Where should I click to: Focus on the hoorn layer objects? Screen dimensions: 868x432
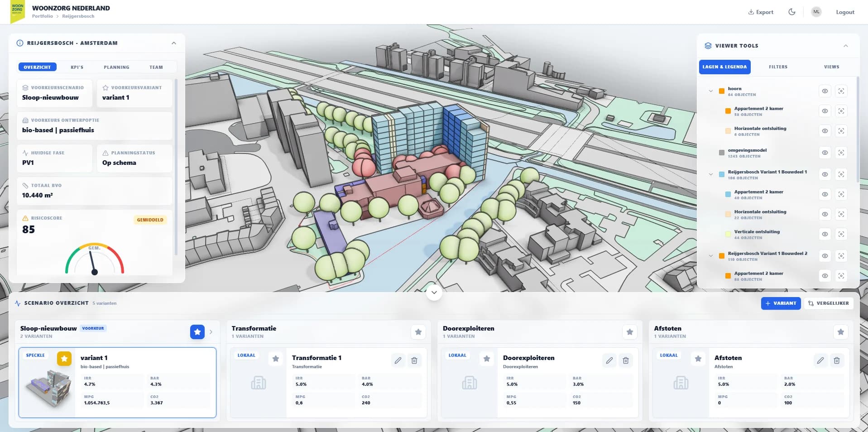click(x=841, y=91)
